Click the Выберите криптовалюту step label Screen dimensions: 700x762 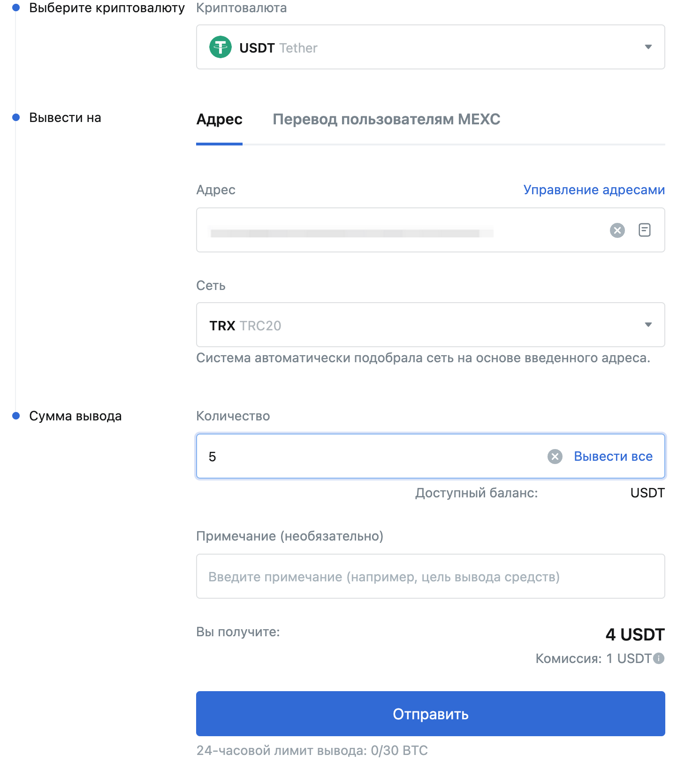pyautogui.click(x=107, y=8)
